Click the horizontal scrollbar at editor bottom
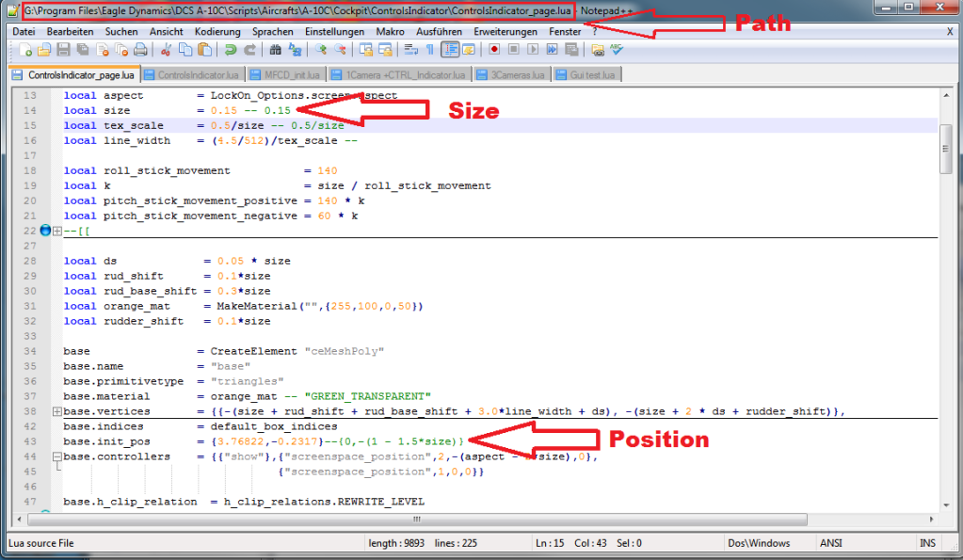Screen dimensions: 963x560 click(471, 517)
